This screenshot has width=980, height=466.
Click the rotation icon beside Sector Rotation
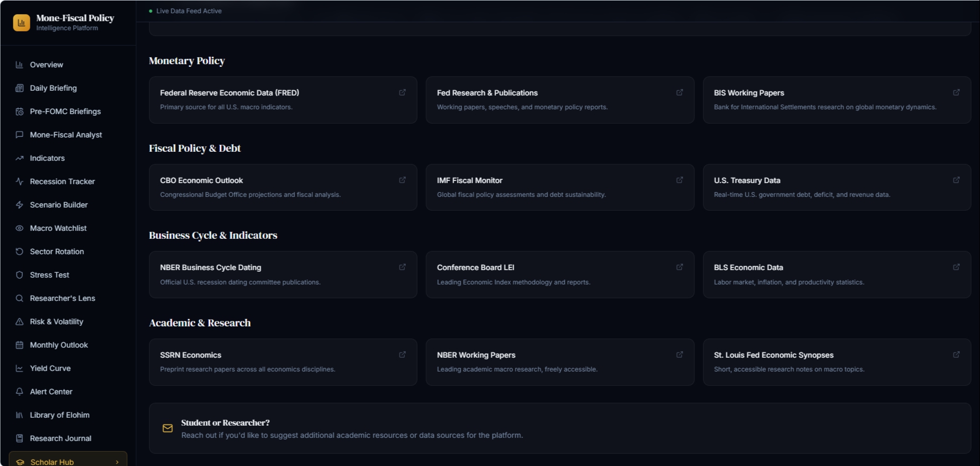click(20, 252)
